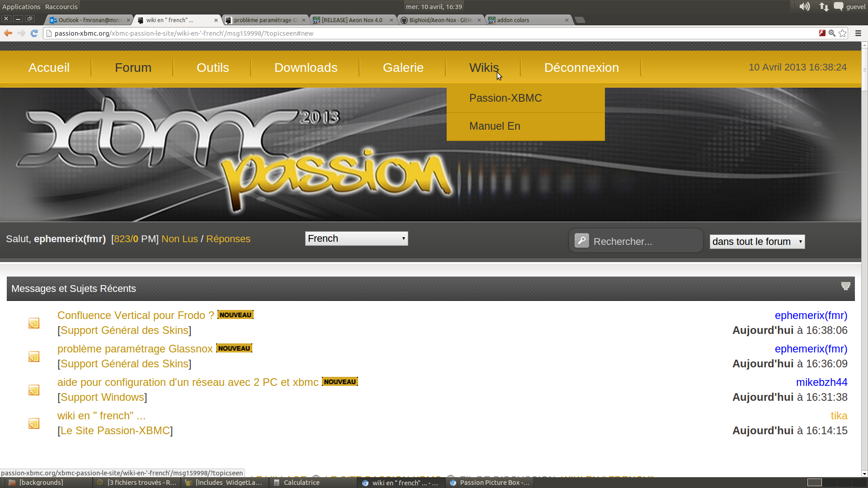868x488 pixels.
Task: Reload the page with the refresh icon
Action: [34, 33]
